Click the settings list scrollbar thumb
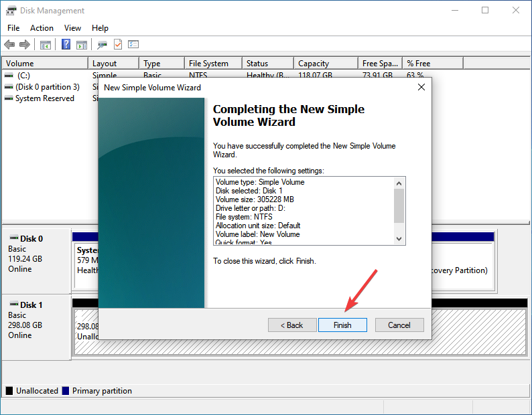This screenshot has width=532, height=415. [399, 205]
